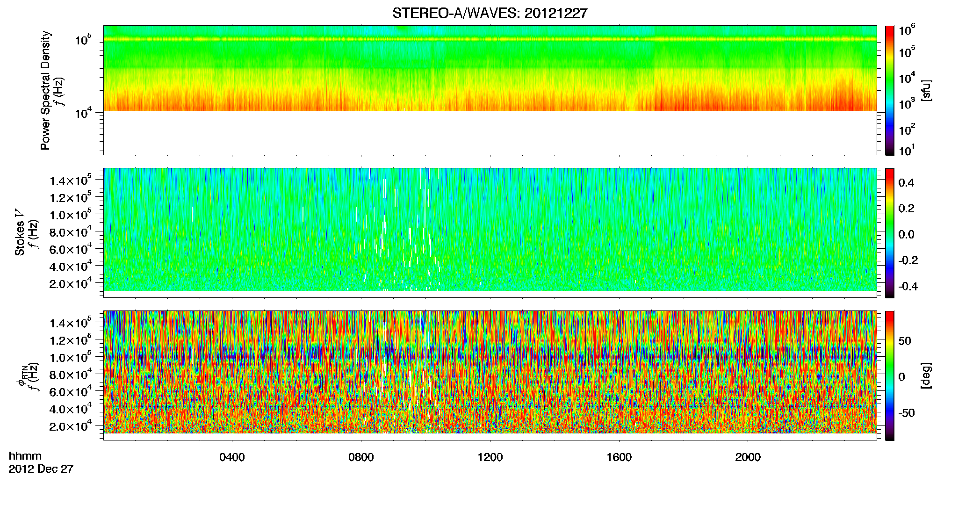Click the 2012 Dec 27 date label
This screenshot has height=505, width=980.
[41, 469]
